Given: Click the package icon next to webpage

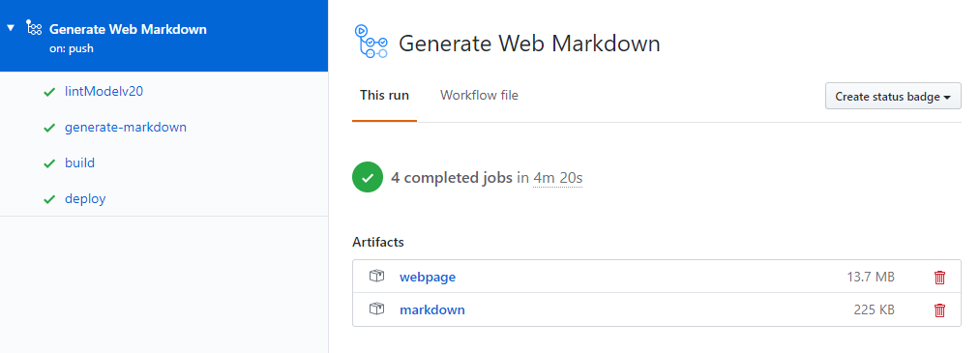Looking at the screenshot, I should [x=376, y=277].
